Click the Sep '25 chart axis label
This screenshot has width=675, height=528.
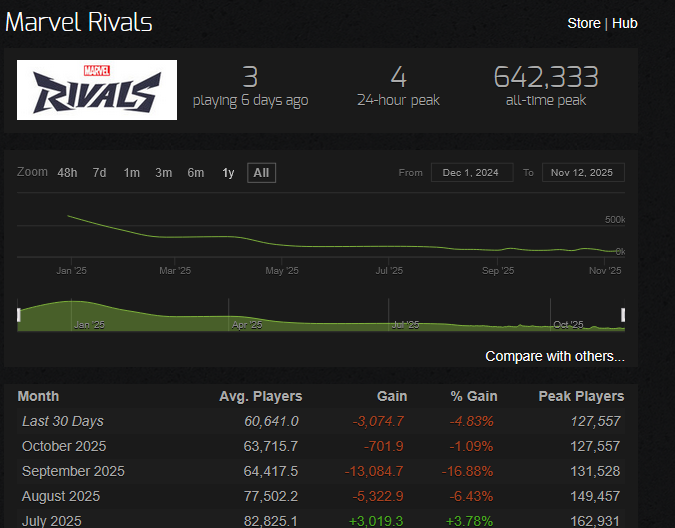click(498, 271)
